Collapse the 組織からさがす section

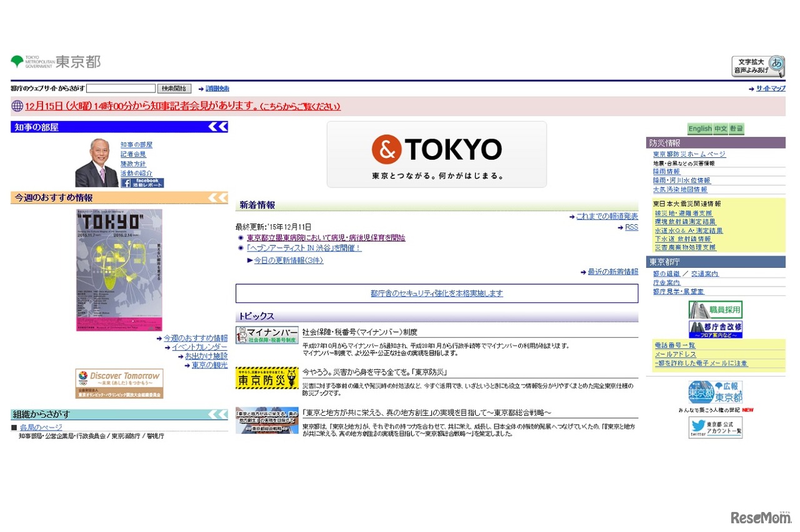click(x=218, y=414)
